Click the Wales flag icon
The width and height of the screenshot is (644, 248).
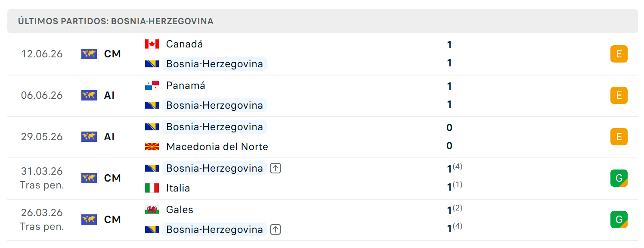(152, 210)
